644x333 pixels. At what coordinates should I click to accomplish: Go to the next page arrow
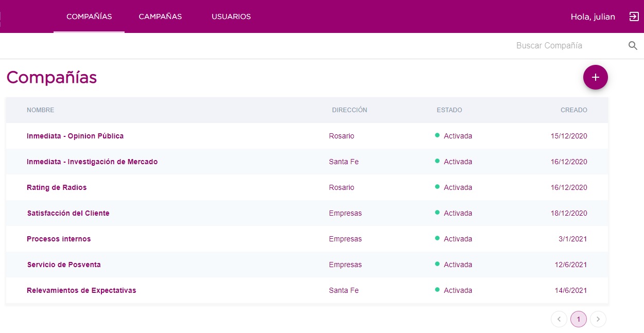[x=598, y=319]
